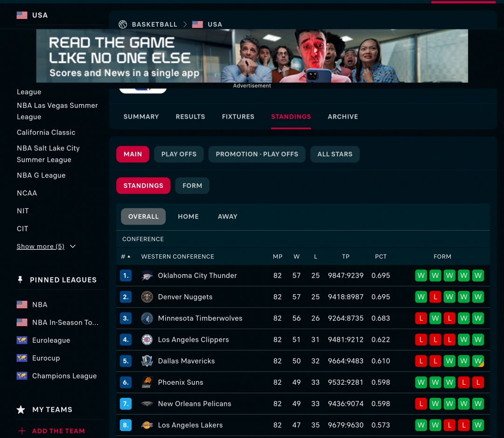Open NBA G League link

click(x=41, y=176)
